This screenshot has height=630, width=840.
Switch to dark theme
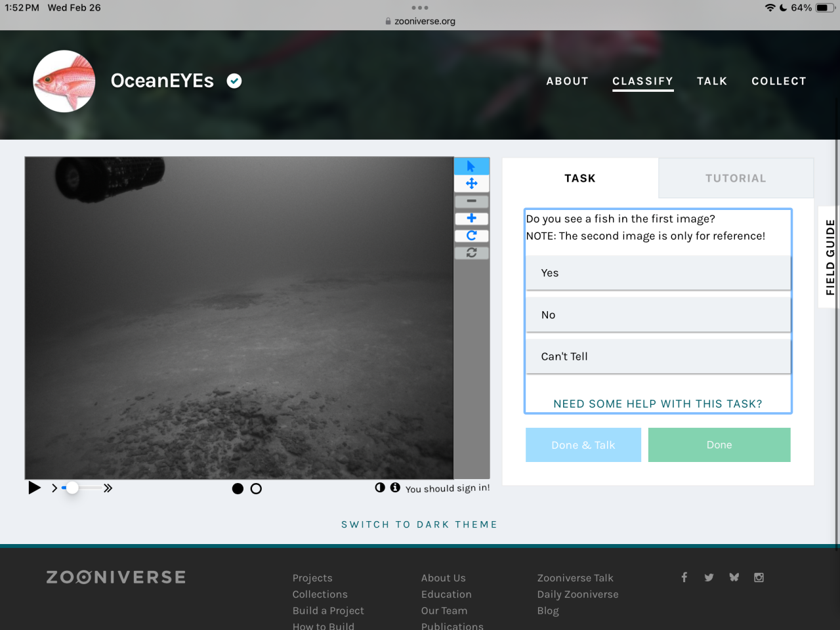tap(419, 524)
